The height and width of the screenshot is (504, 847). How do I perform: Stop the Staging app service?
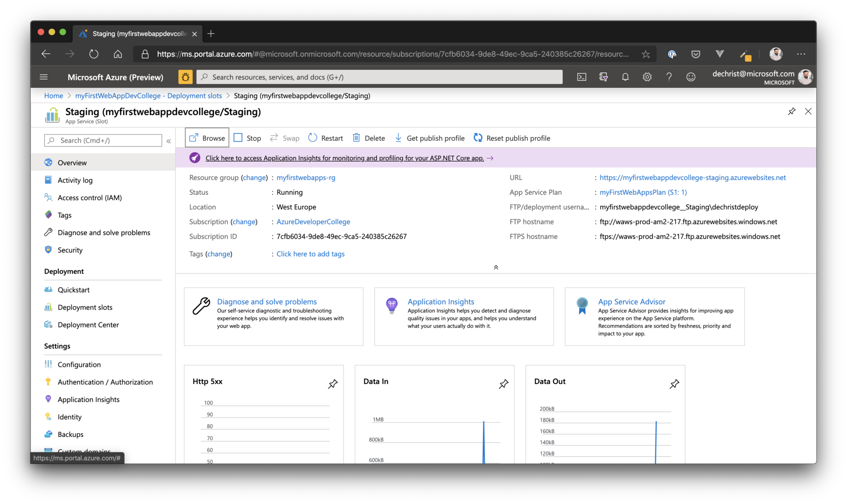pyautogui.click(x=247, y=138)
